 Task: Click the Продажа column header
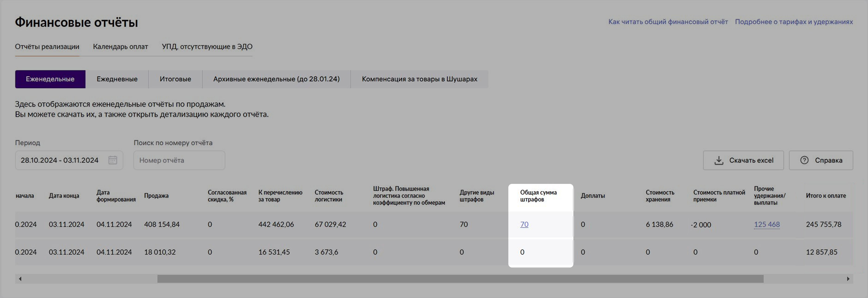click(x=156, y=196)
